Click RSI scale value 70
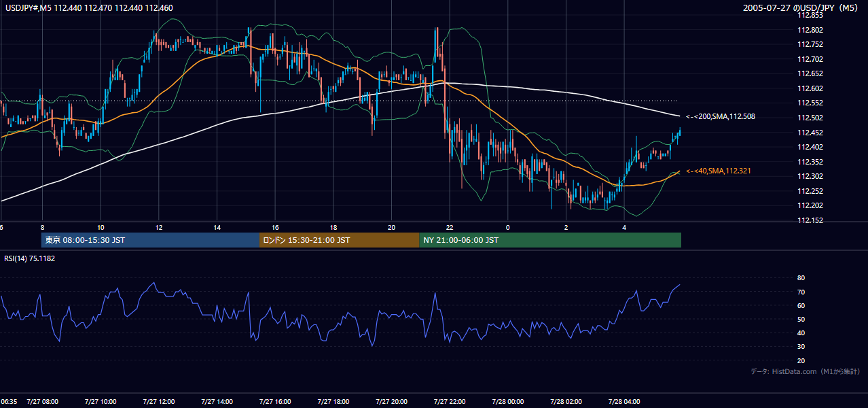Viewport: 868px width, 408px height. coord(801,292)
